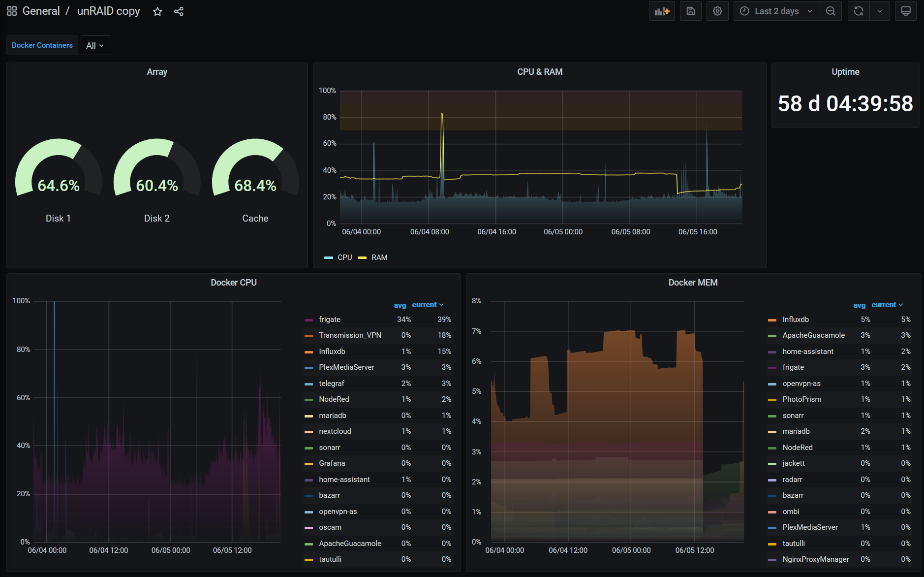Select NginxProxyManager in Docker MEM legend

[816, 559]
